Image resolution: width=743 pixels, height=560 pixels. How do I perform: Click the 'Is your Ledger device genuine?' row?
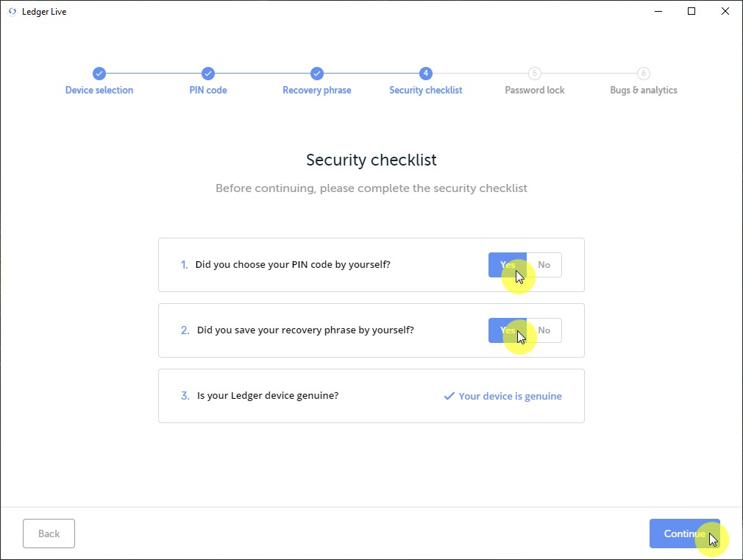[268, 396]
